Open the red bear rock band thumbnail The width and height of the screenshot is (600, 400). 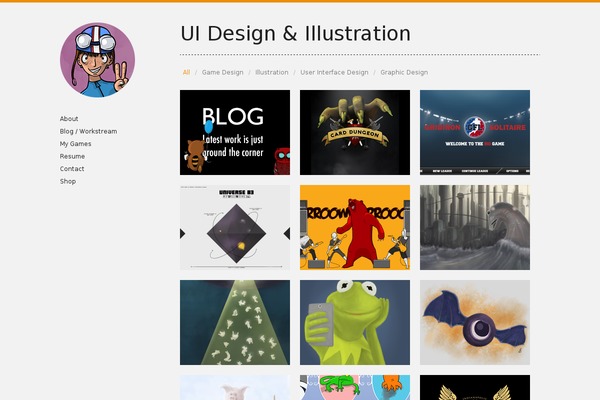tap(355, 227)
